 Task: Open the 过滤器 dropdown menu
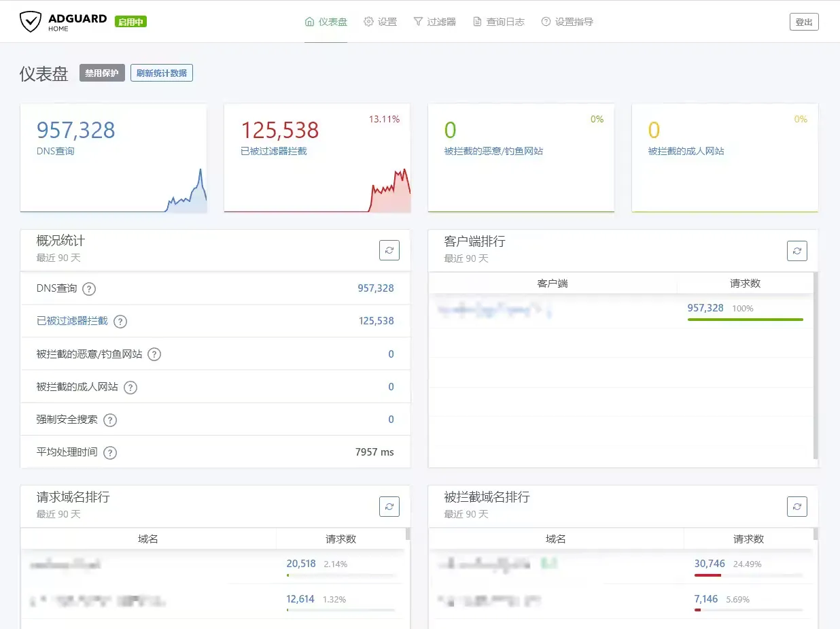coord(434,22)
